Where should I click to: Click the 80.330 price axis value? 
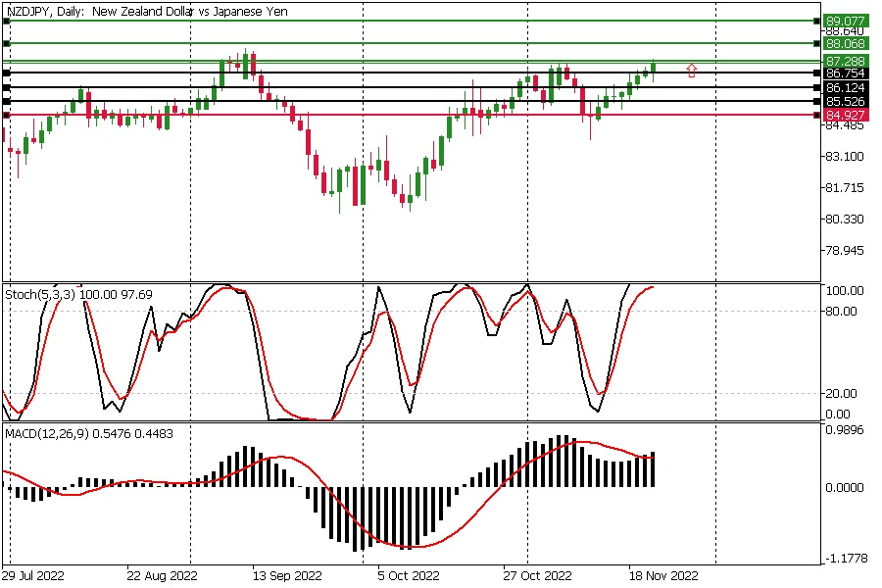[844, 219]
